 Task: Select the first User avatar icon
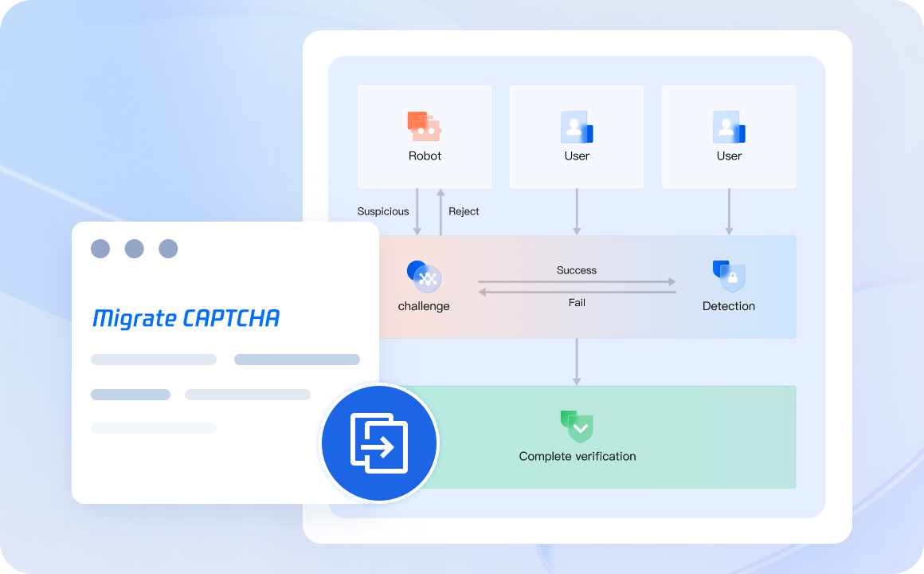(577, 126)
